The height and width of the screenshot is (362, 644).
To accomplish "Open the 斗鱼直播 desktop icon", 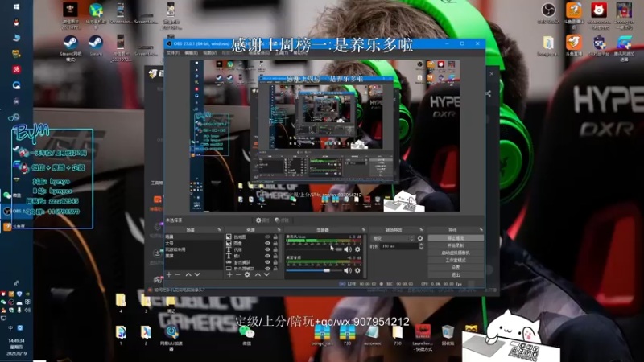I will [x=574, y=45].
